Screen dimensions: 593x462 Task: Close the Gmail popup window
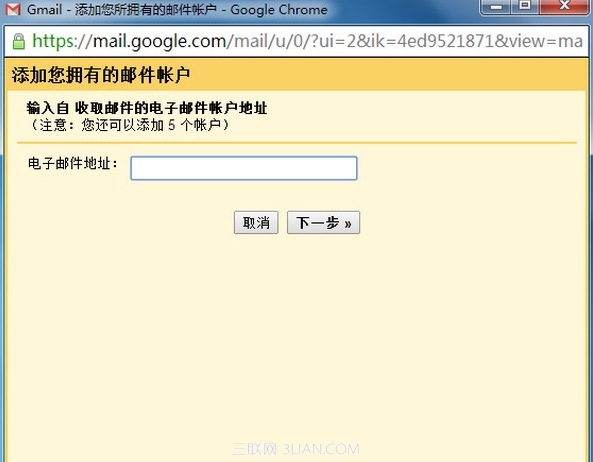point(564,6)
